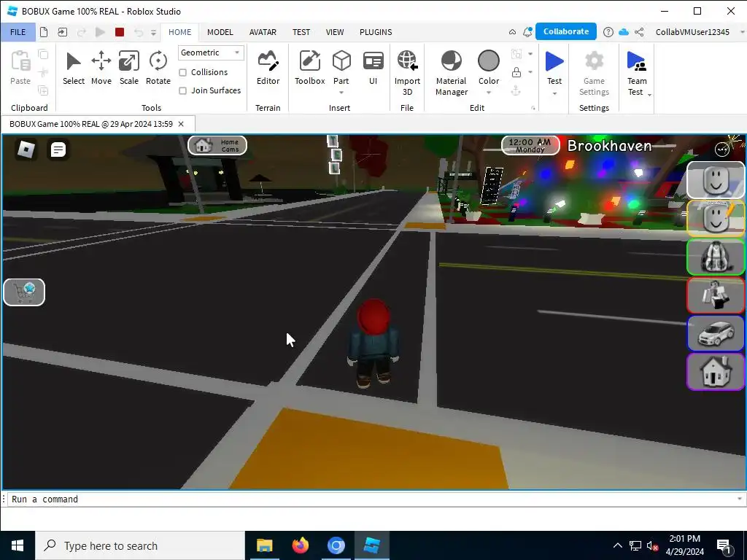The width and height of the screenshot is (747, 560).
Task: Open the Color picker swatch
Action: coord(489,61)
